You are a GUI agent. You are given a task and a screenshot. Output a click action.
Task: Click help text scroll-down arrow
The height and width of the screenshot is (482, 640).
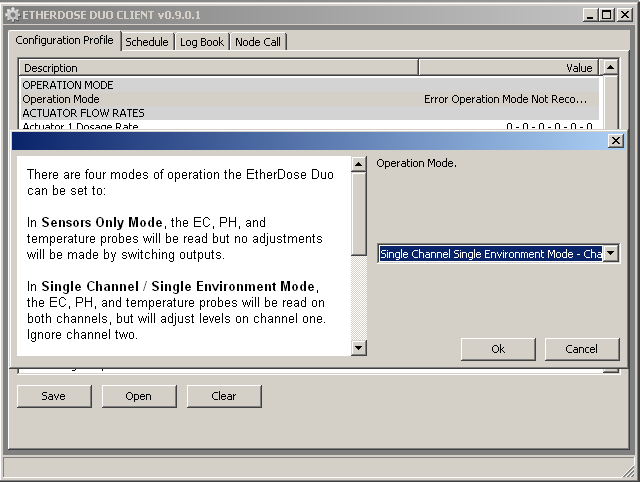point(358,348)
